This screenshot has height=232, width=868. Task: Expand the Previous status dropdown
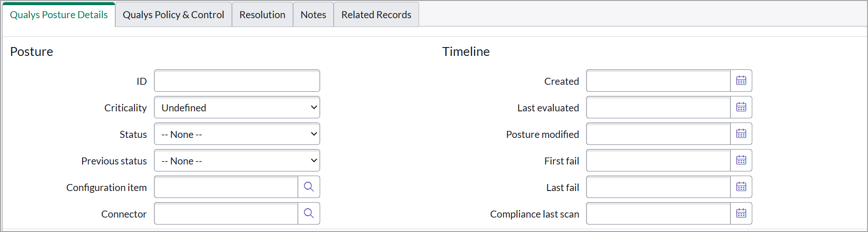pyautogui.click(x=237, y=161)
